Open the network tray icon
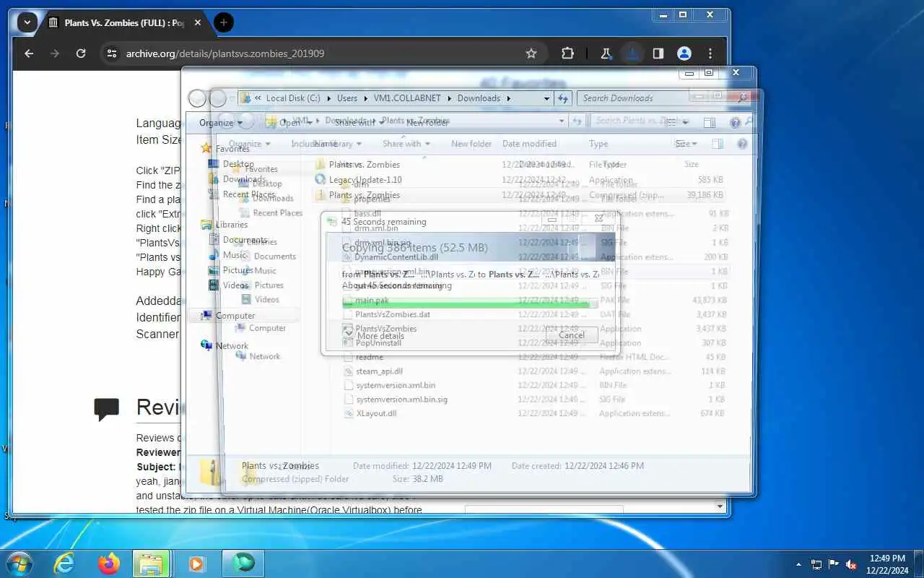The height and width of the screenshot is (578, 924). tap(816, 564)
